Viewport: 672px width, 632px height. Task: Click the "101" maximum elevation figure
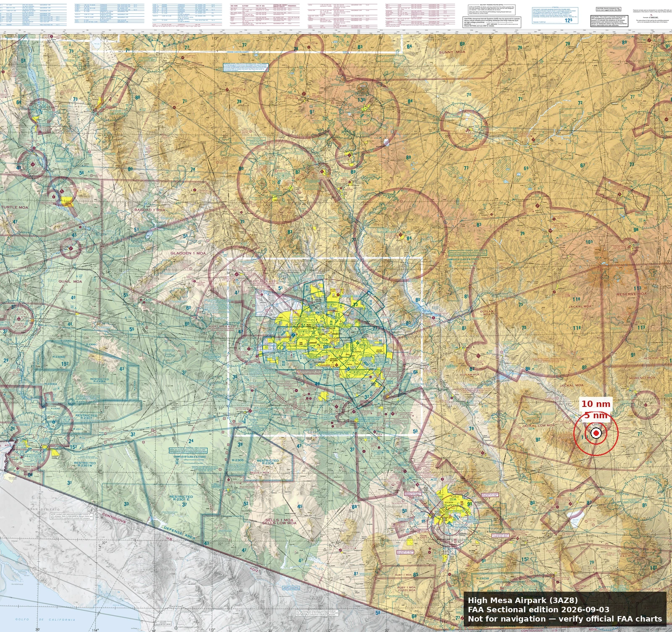click(x=654, y=568)
